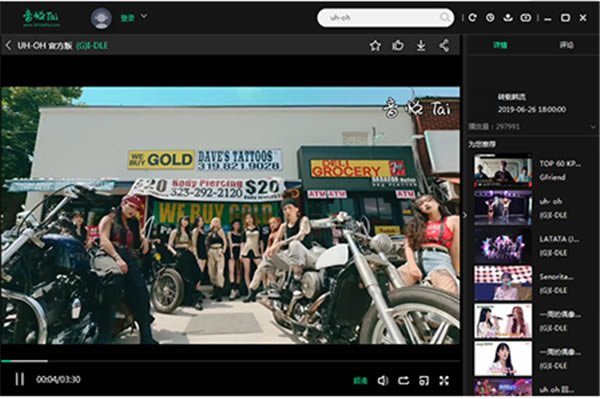Collapse the right sidebar panel arrow
This screenshot has width=600, height=399.
pos(465,215)
